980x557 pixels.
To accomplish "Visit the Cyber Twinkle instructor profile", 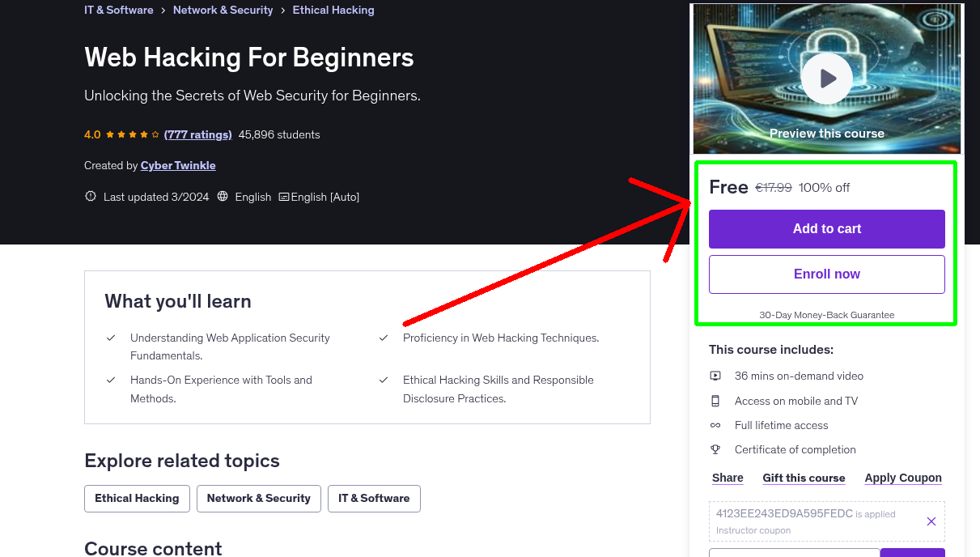I will 177,165.
